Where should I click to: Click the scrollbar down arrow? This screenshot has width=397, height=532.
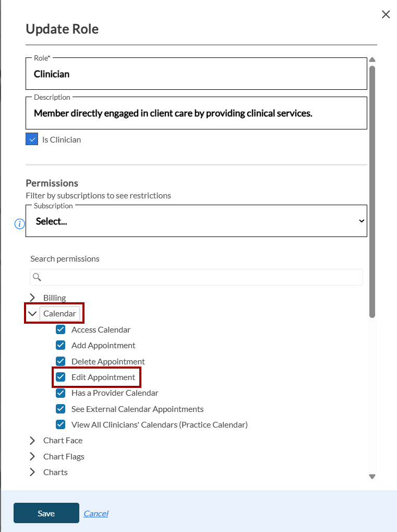[372, 477]
